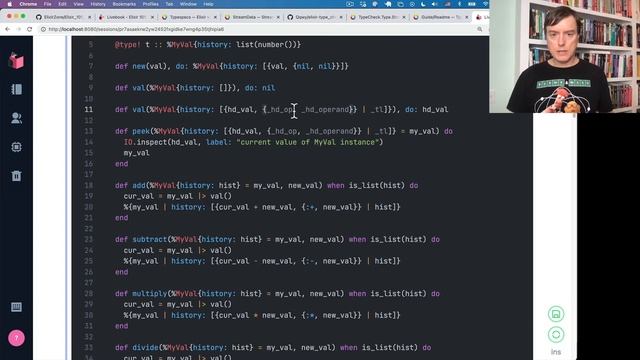Open the Window menu
The width and height of the screenshot is (640, 360).
click(x=188, y=4)
